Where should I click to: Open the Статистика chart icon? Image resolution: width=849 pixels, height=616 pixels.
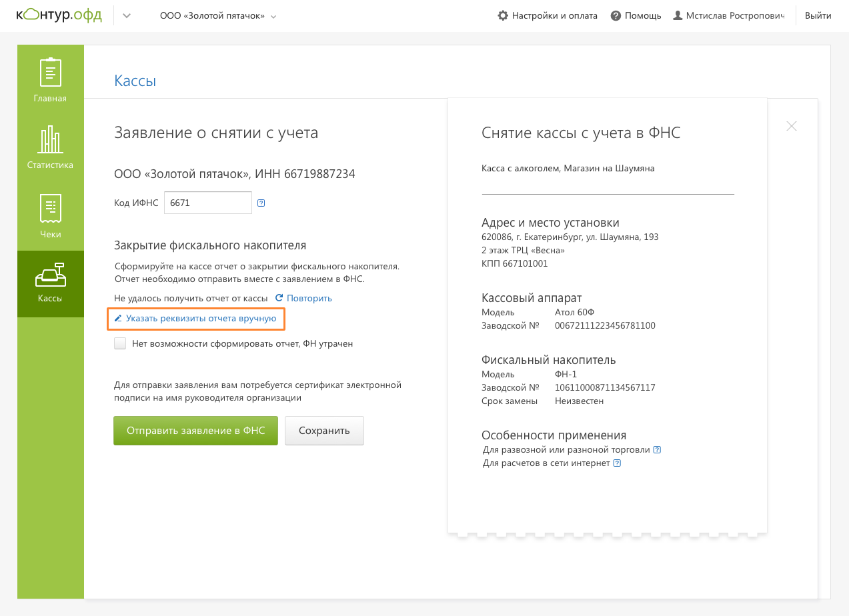[51, 146]
